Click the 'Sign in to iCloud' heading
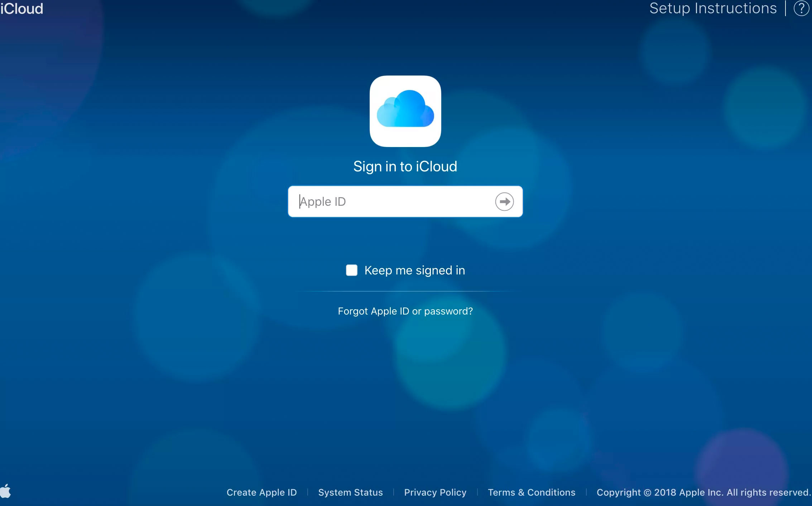This screenshot has width=812, height=506. click(x=405, y=166)
